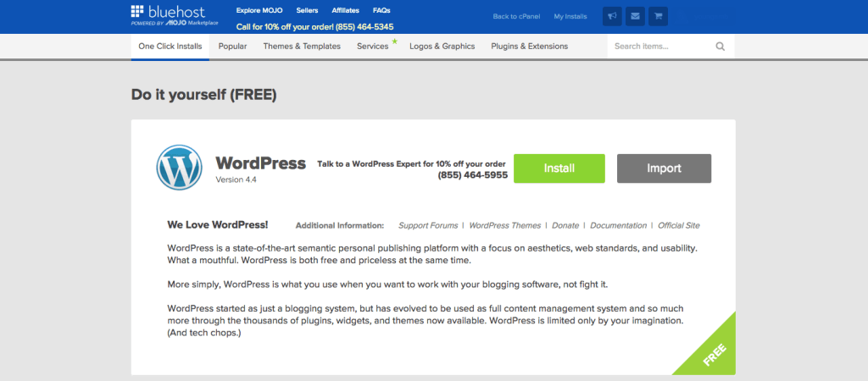The height and width of the screenshot is (381, 868).
Task: Click the search magnifier icon
Action: point(721,47)
